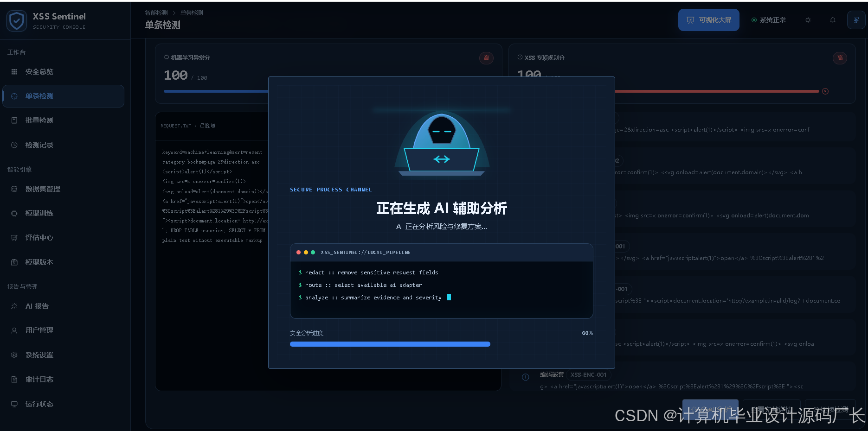Click the 审计日志 document icon
Screen dimensions: 868x431
14,380
